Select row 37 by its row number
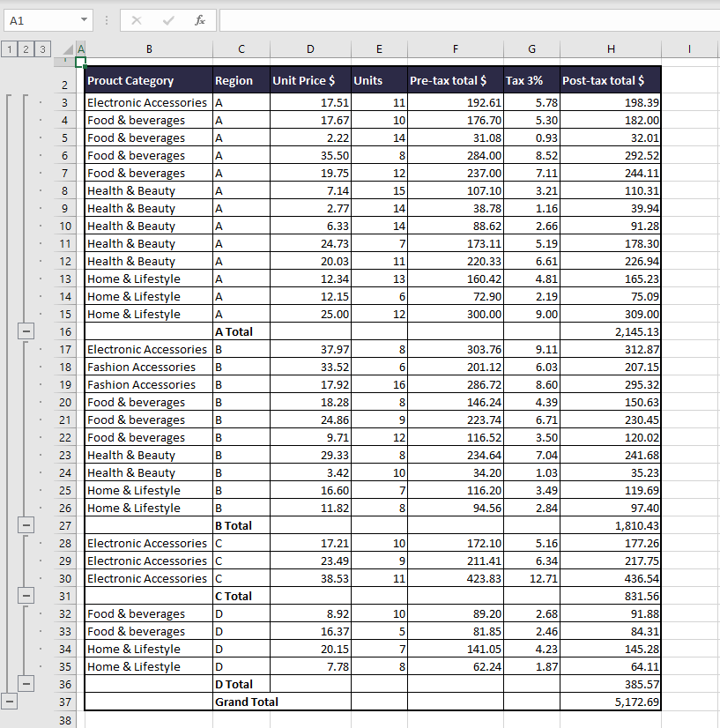720x728 pixels. coord(67,702)
